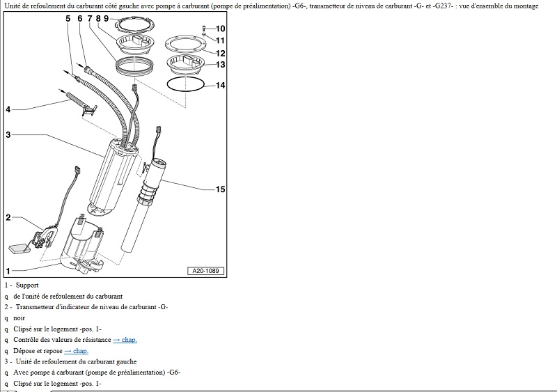
Task: Click callout number 5 in diagram
Action: pyautogui.click(x=68, y=17)
